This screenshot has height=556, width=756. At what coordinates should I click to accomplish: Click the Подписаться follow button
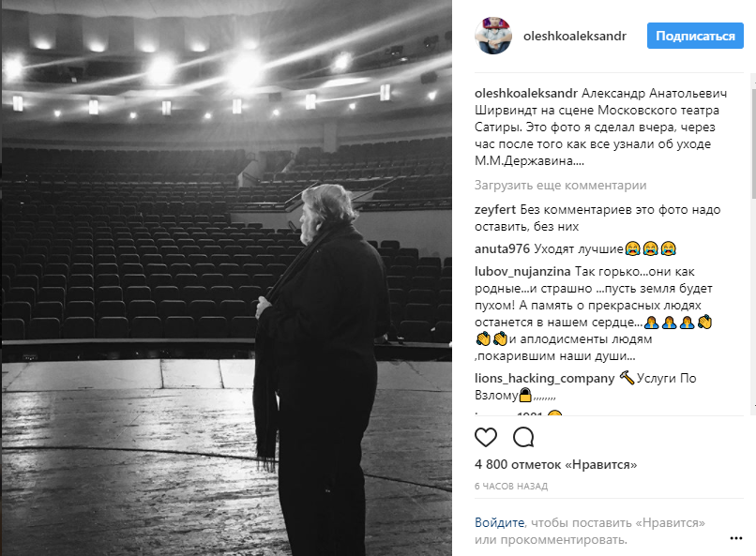[x=695, y=36]
